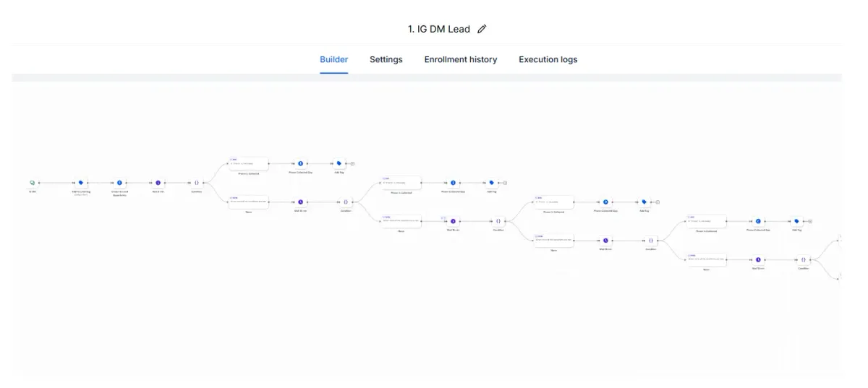Edit workflow name with pencil icon

[x=482, y=29]
